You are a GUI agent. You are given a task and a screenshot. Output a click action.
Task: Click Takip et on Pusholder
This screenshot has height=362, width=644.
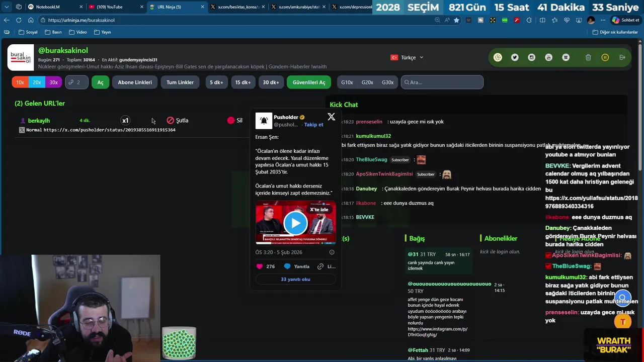(313, 125)
